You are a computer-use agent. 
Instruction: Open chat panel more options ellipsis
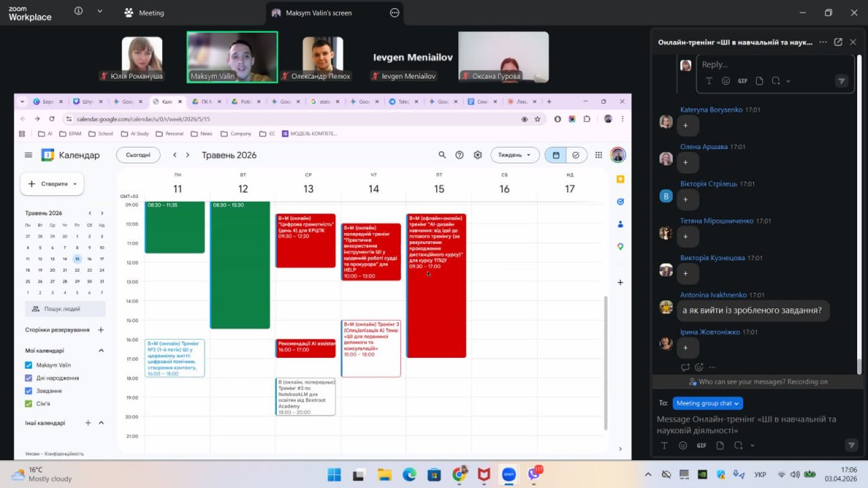[x=823, y=42]
